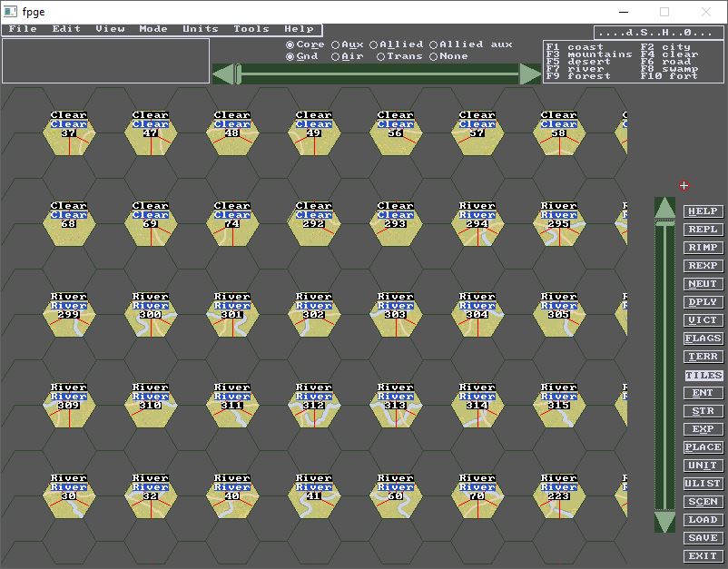Select Clear tile number 37
The image size is (728, 569).
click(x=69, y=133)
